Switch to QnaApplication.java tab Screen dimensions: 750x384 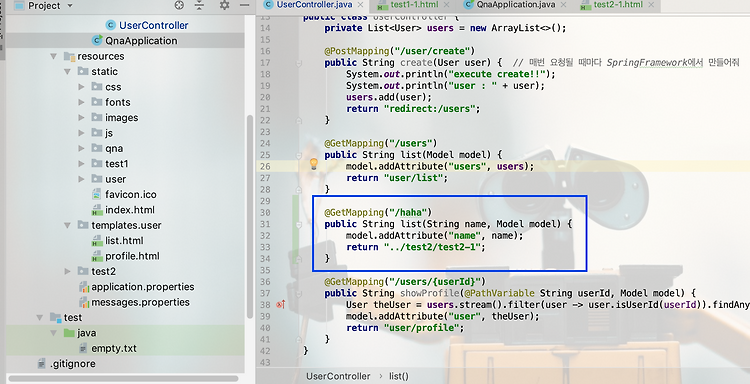(516, 5)
